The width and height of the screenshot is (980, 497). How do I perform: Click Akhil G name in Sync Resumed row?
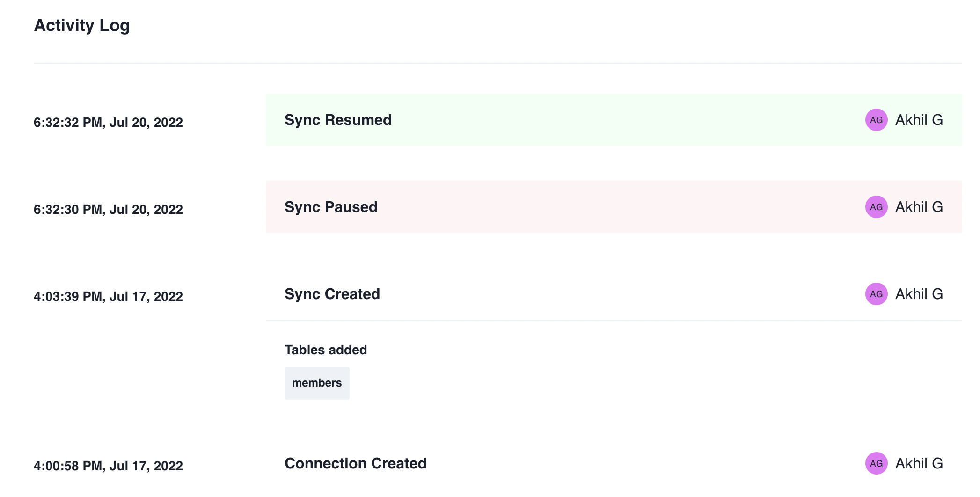click(x=919, y=120)
